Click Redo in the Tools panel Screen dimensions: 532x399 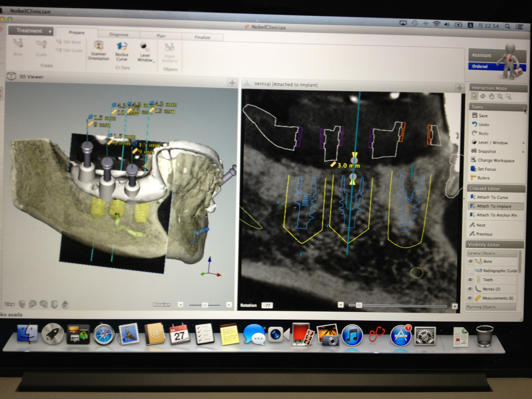point(480,133)
